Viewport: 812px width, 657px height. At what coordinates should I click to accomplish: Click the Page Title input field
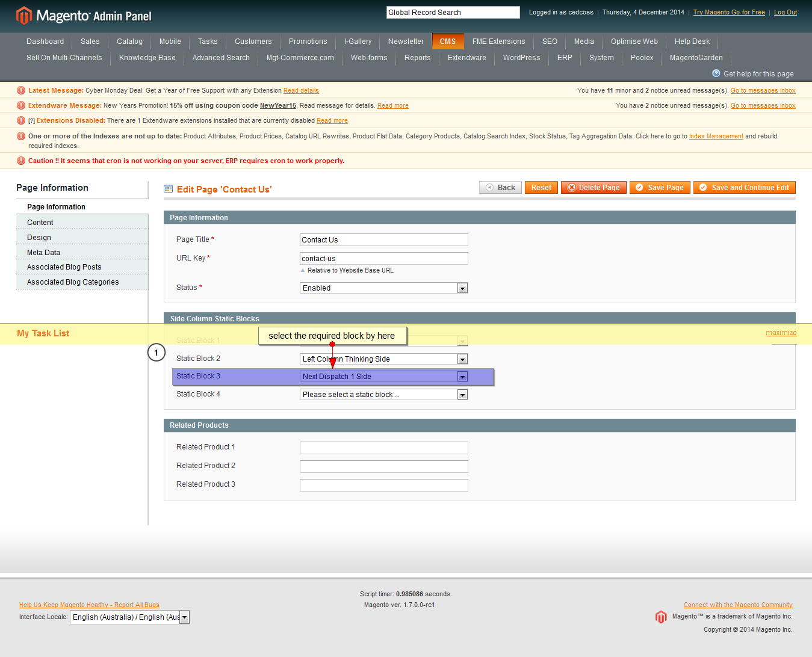click(383, 240)
